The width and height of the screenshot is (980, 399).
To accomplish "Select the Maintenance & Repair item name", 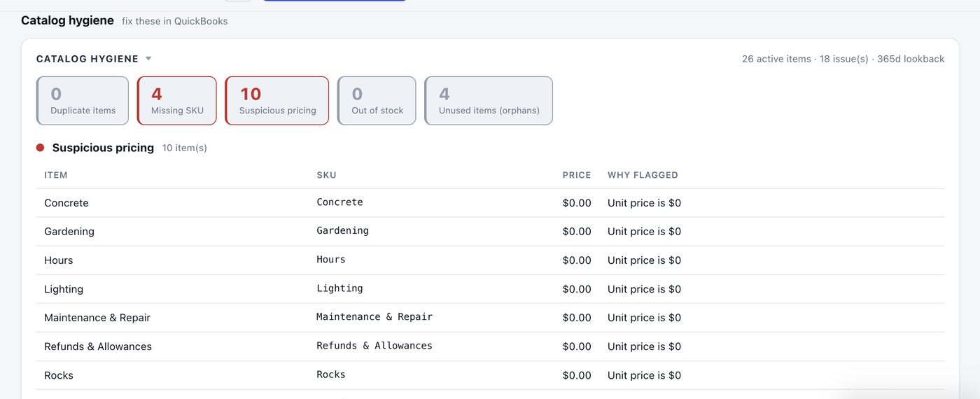I will click(x=97, y=318).
